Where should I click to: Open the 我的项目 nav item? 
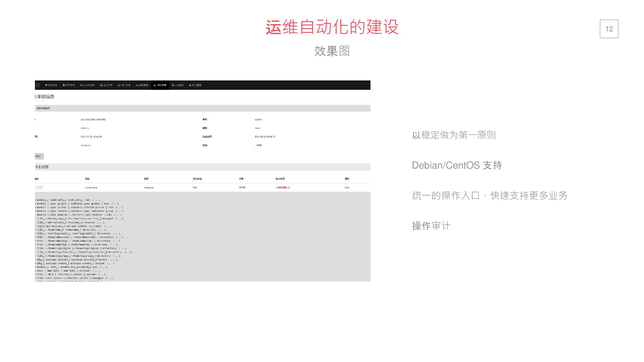pyautogui.click(x=51, y=85)
